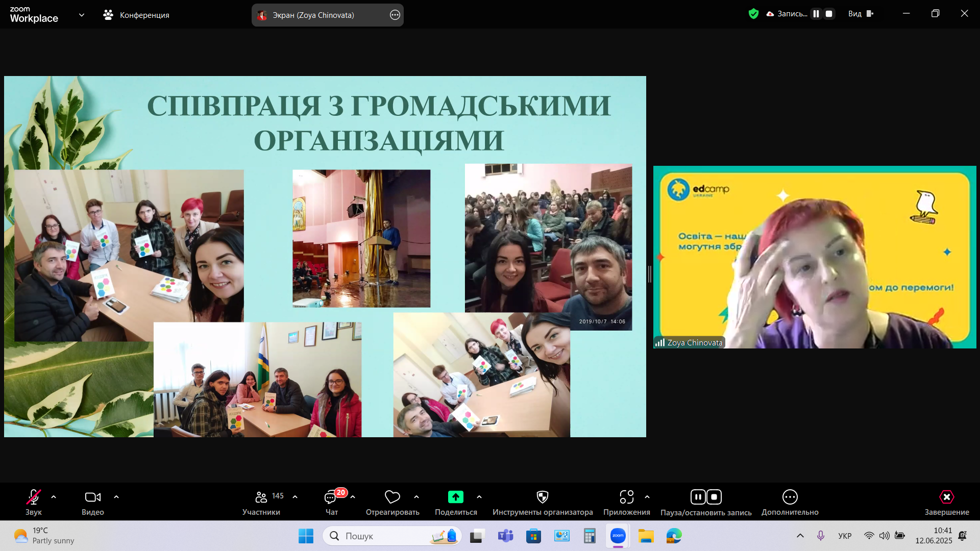Pause the recording in bottom toolbar

coord(698,497)
